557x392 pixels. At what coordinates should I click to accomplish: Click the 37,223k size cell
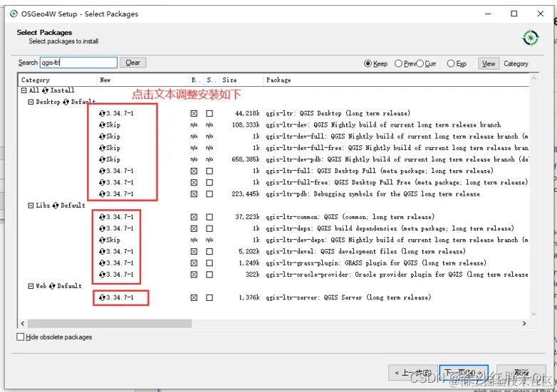[247, 217]
